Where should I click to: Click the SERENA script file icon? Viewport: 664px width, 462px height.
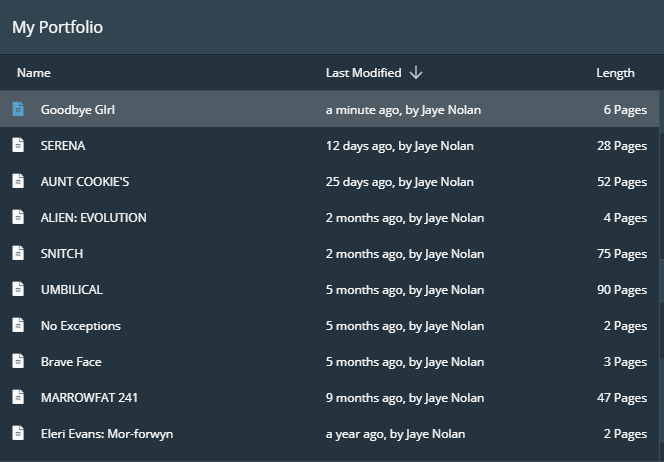18,145
